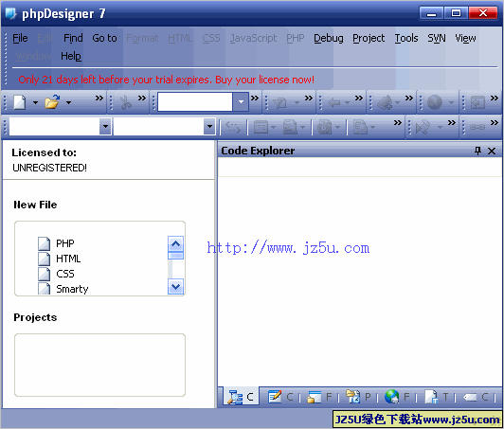The height and width of the screenshot is (429, 504).
Task: Click New File list scroll up arrow
Action: [175, 244]
